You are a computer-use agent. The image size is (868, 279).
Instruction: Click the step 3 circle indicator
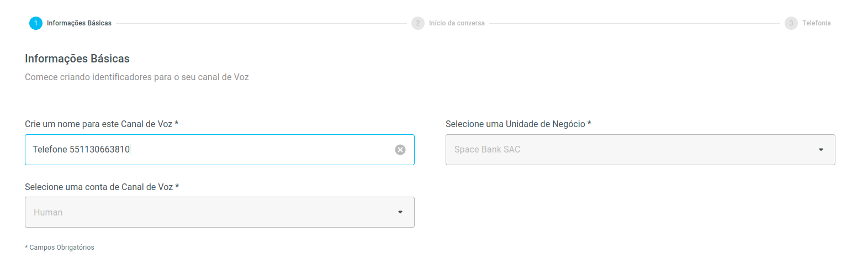(791, 23)
